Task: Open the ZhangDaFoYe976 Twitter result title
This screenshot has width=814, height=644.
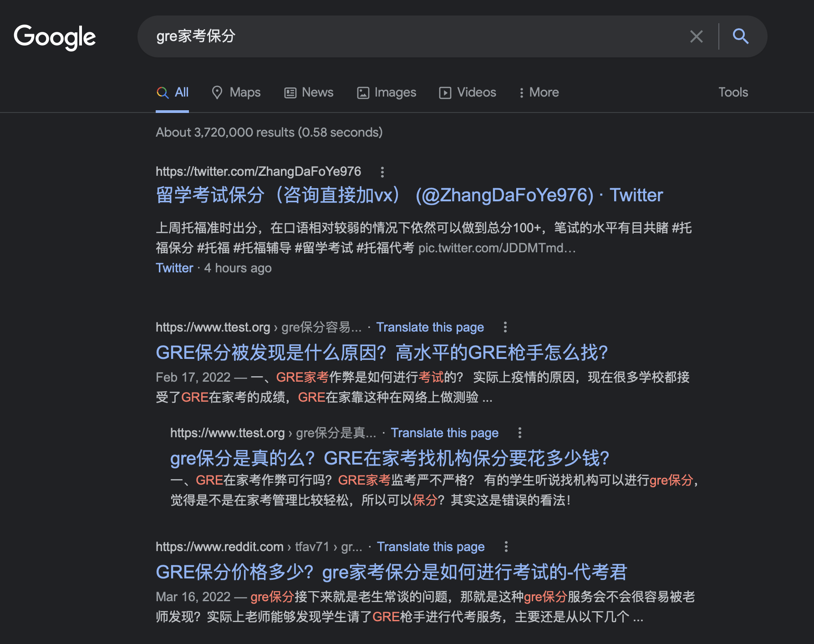Action: pyautogui.click(x=409, y=195)
